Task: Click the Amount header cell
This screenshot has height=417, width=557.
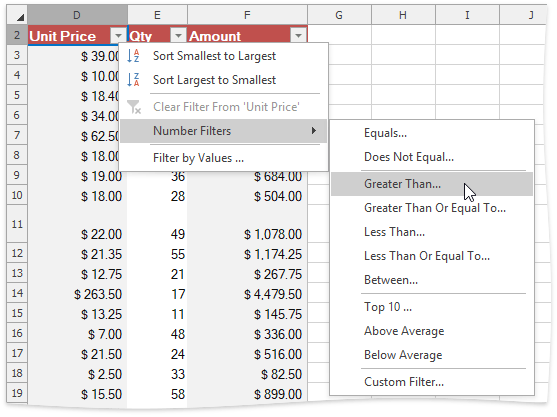Action: coord(247,35)
